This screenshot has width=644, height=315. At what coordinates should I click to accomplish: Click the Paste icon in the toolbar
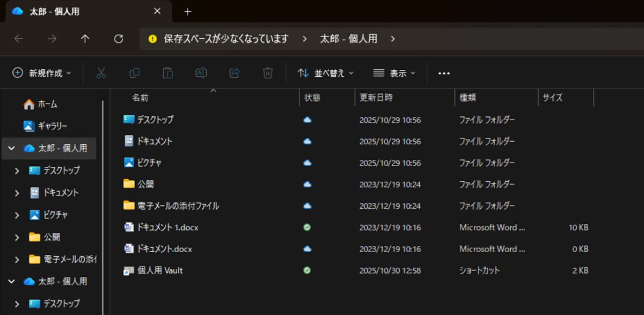pos(167,72)
